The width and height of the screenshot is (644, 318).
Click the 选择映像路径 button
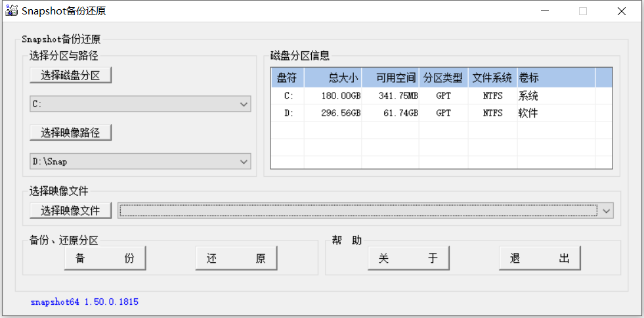click(70, 133)
